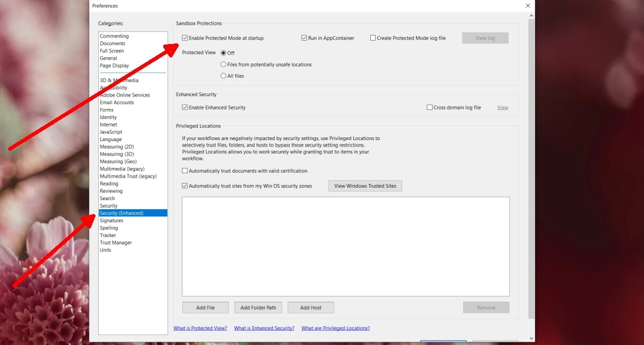This screenshot has width=644, height=345.
Task: Disable the Enable Enhanced Security checkbox
Action: [x=185, y=107]
